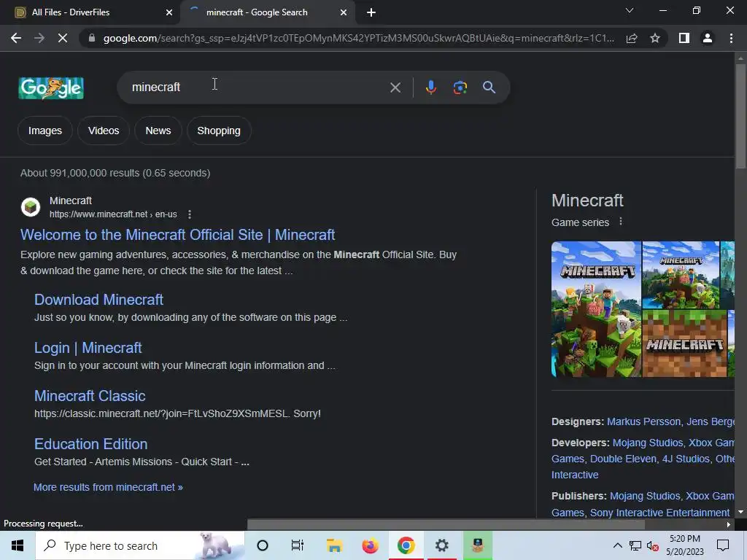Open Welcome to the Minecraft Official Site

pyautogui.click(x=178, y=235)
